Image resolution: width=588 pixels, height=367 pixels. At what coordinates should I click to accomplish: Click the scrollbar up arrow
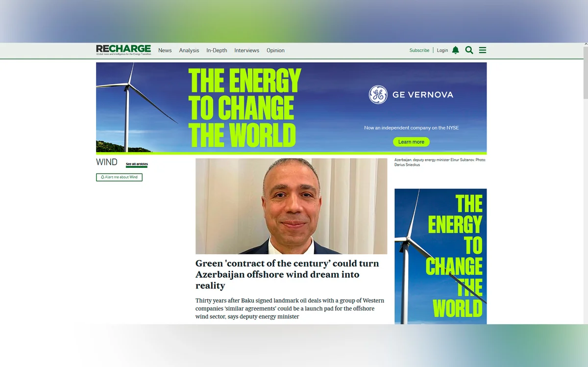(x=585, y=45)
